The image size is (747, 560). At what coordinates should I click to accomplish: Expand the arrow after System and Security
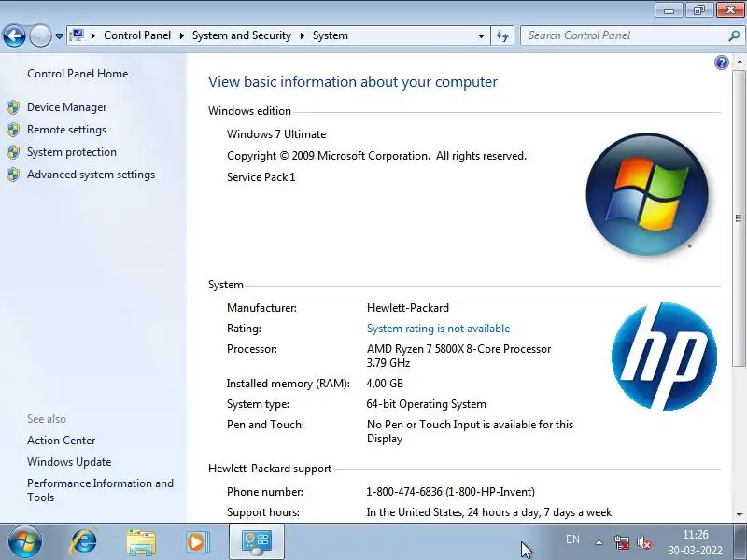point(302,35)
